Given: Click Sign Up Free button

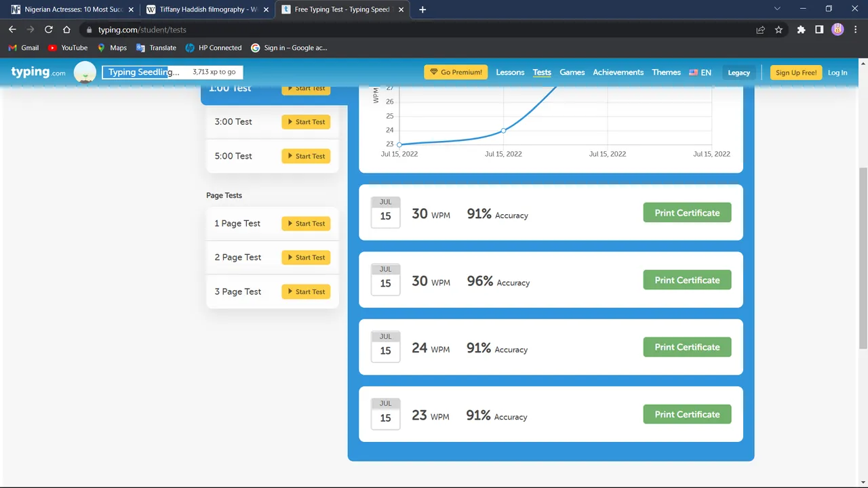Looking at the screenshot, I should 796,73.
